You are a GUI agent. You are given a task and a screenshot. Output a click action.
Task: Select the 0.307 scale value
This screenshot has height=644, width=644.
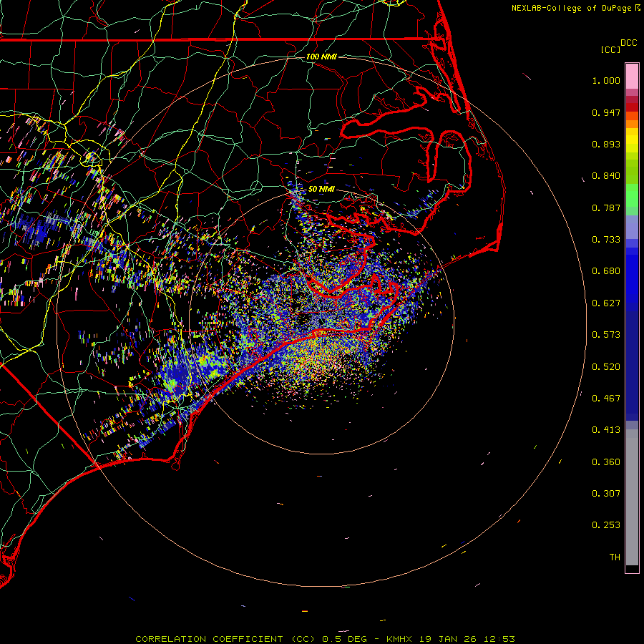click(606, 494)
